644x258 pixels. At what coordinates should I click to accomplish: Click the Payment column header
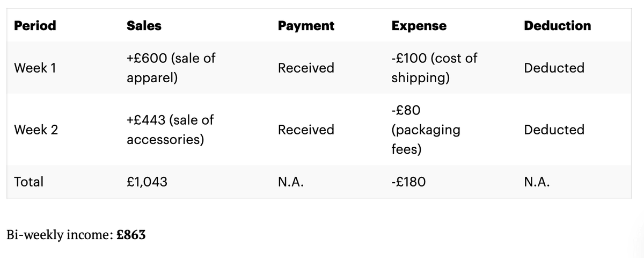coord(306,26)
